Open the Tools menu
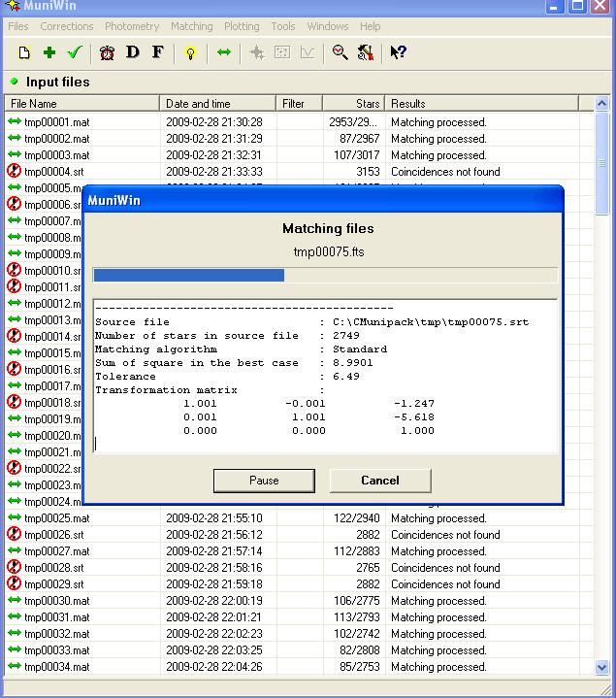This screenshot has height=698, width=616. (283, 26)
